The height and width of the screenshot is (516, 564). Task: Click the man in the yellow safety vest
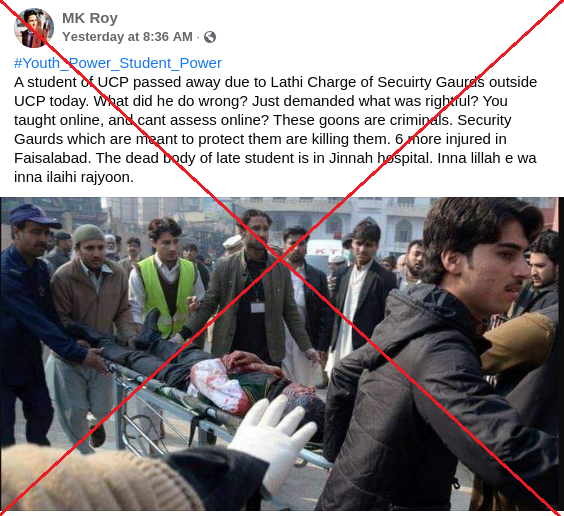[165, 279]
